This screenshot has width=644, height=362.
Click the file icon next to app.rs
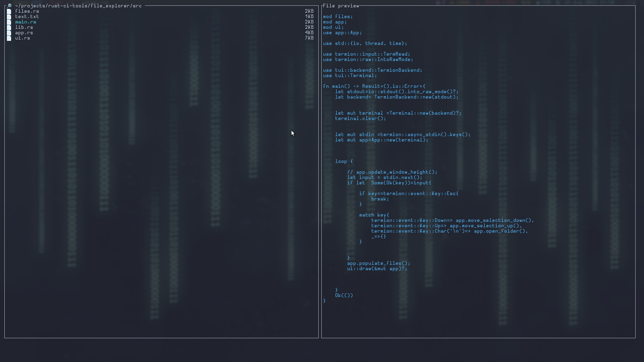click(9, 33)
